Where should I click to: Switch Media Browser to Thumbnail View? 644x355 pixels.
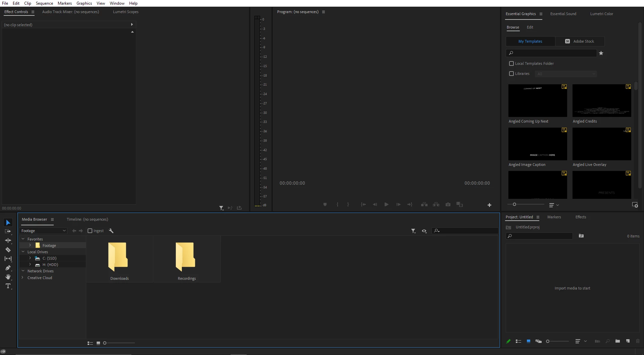[98, 343]
